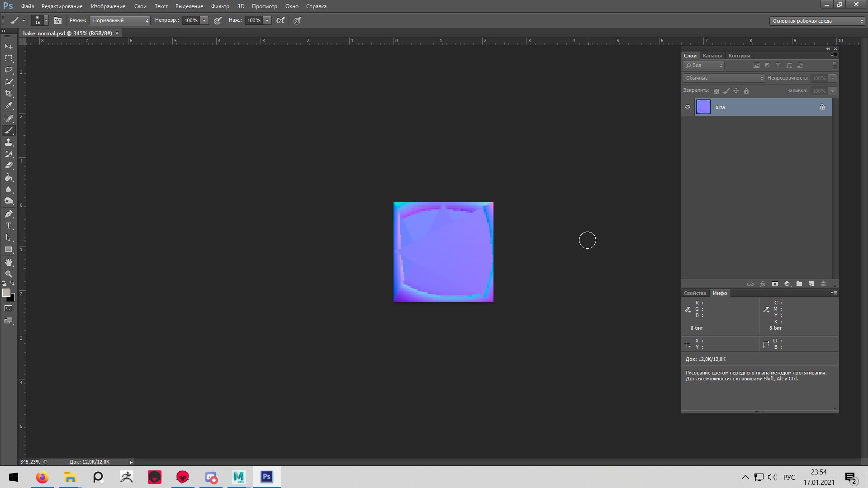Hide the Фон layer visibility eye
This screenshot has width=868, height=488.
(x=687, y=107)
